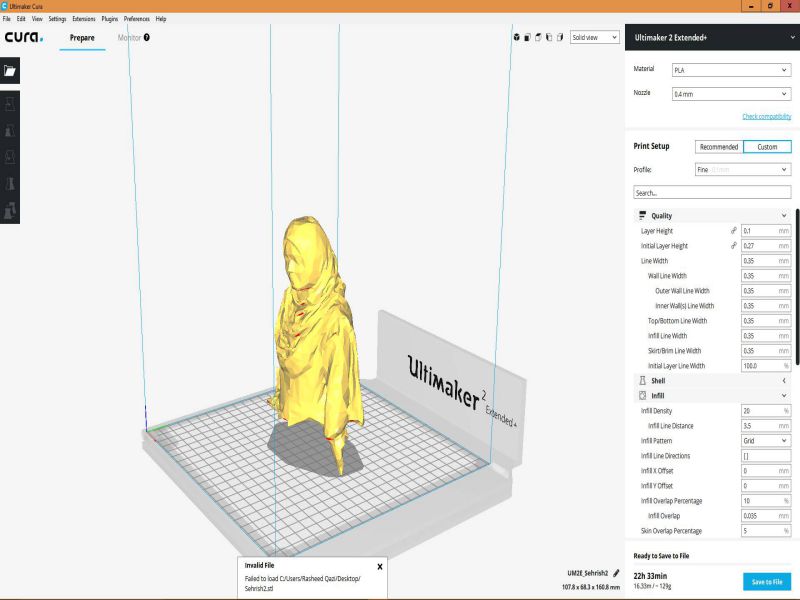
Task: Open the Material PLA dropdown
Action: [731, 70]
